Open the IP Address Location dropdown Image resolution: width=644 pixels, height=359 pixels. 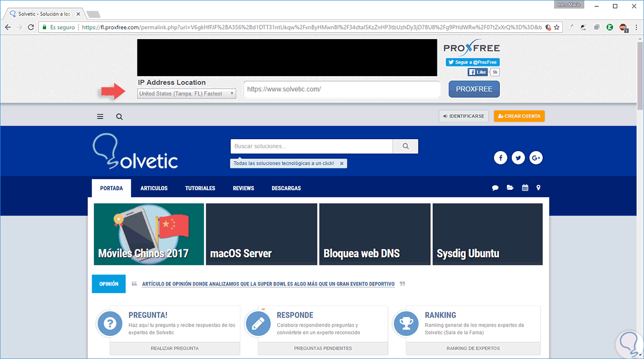tap(186, 93)
